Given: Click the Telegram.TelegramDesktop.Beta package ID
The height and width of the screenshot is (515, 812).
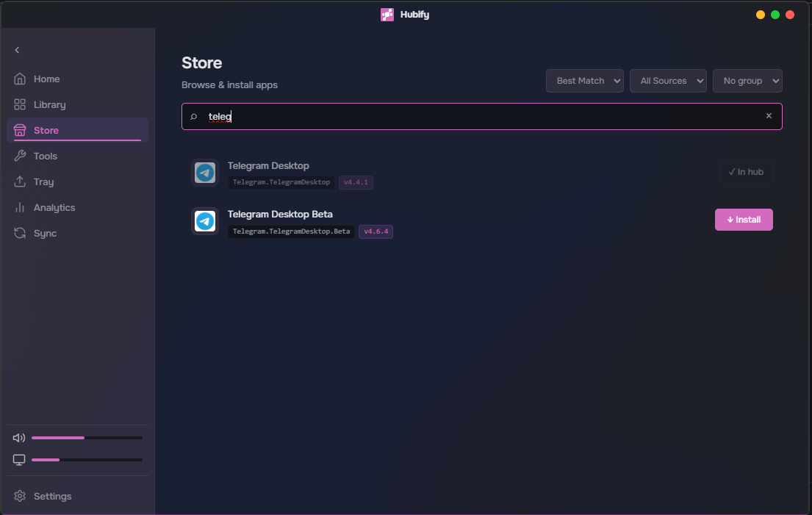Looking at the screenshot, I should [291, 231].
